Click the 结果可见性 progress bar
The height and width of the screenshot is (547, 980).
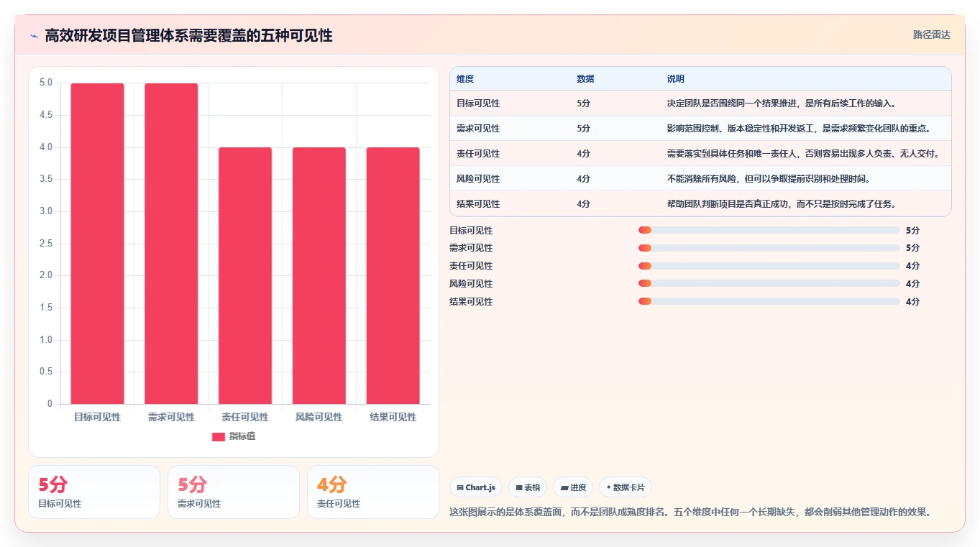769,302
